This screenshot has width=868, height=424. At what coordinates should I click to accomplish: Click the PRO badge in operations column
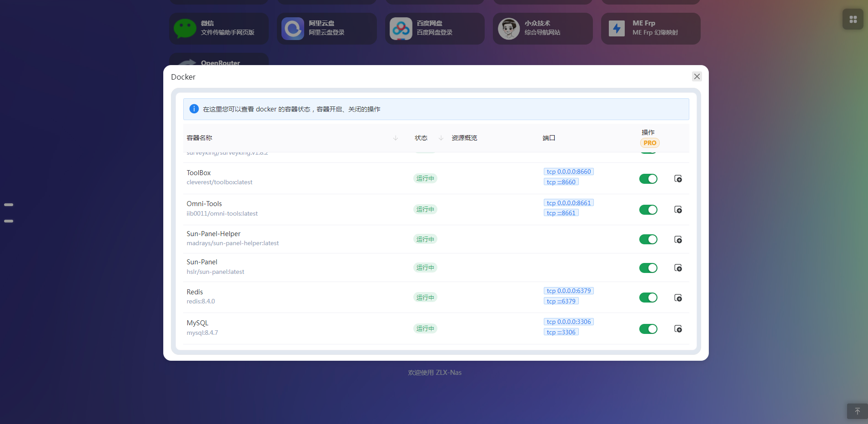[649, 143]
